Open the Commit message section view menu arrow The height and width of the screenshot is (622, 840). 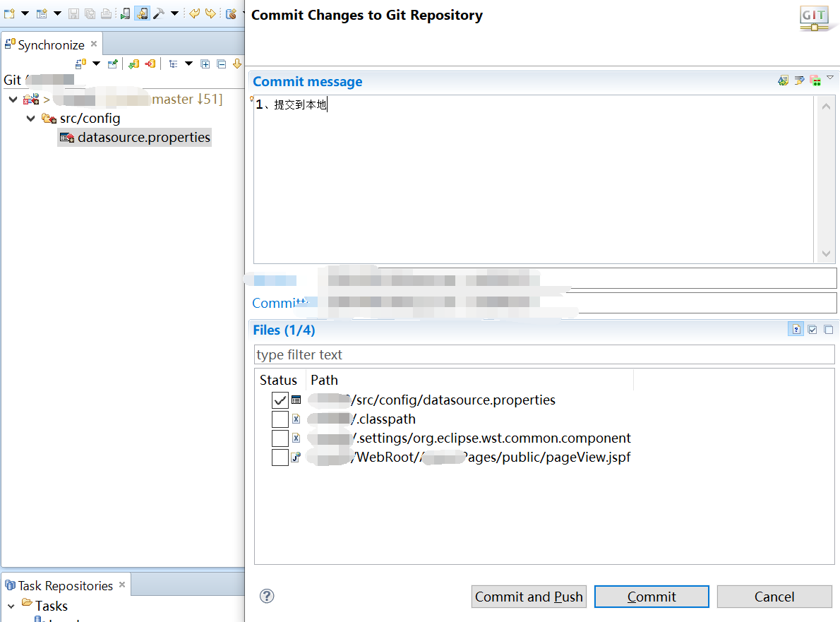coord(830,78)
